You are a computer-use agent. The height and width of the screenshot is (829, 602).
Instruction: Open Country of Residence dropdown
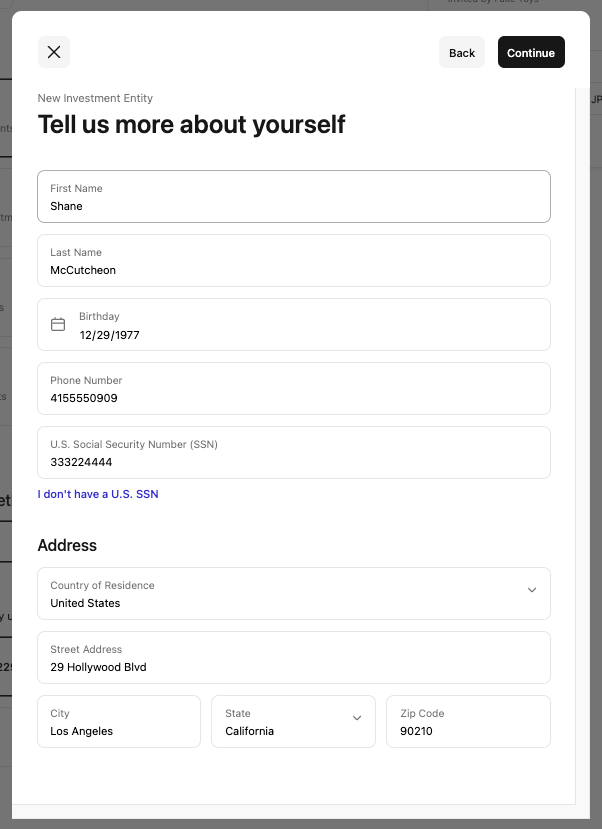(x=294, y=594)
